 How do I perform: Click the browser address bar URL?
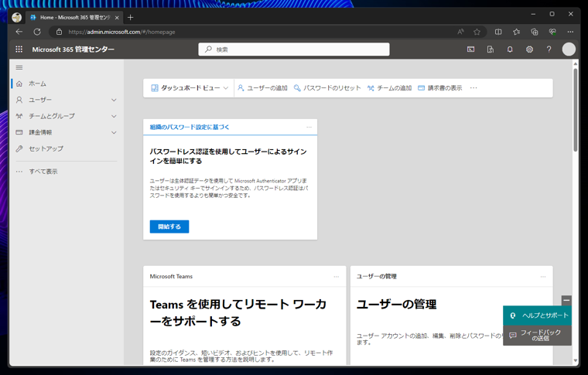click(122, 32)
